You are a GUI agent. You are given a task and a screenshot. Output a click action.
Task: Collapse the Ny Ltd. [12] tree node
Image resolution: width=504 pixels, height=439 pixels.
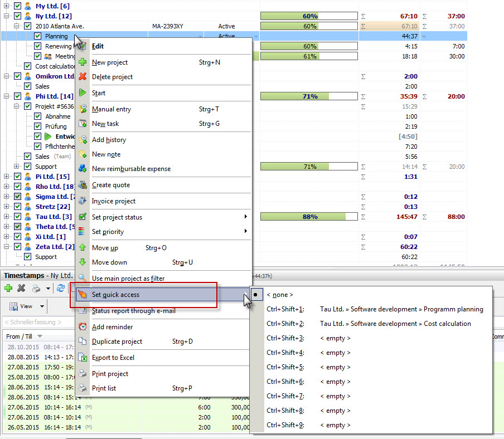7,16
